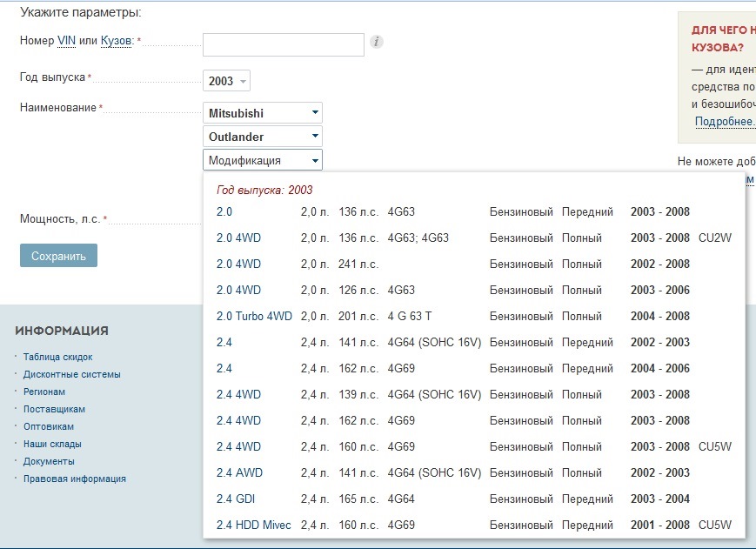The image size is (756, 549).
Task: Click the VIN term link in label
Action: pyautogui.click(x=66, y=41)
